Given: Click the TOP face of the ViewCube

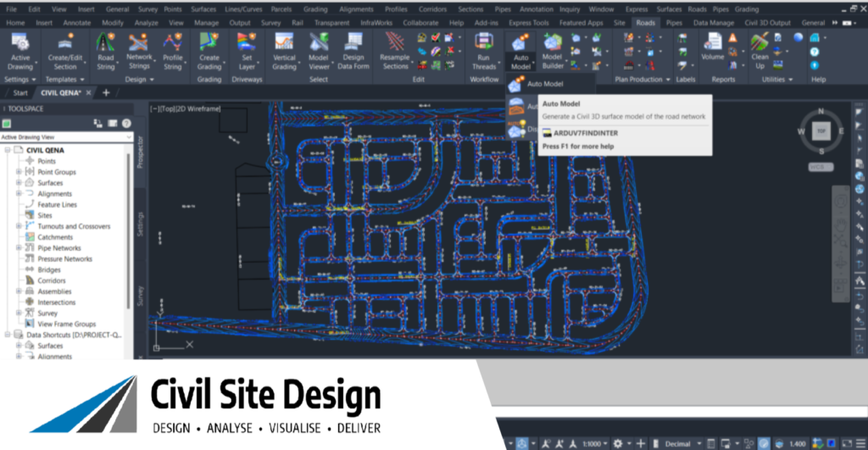Looking at the screenshot, I should click(821, 131).
